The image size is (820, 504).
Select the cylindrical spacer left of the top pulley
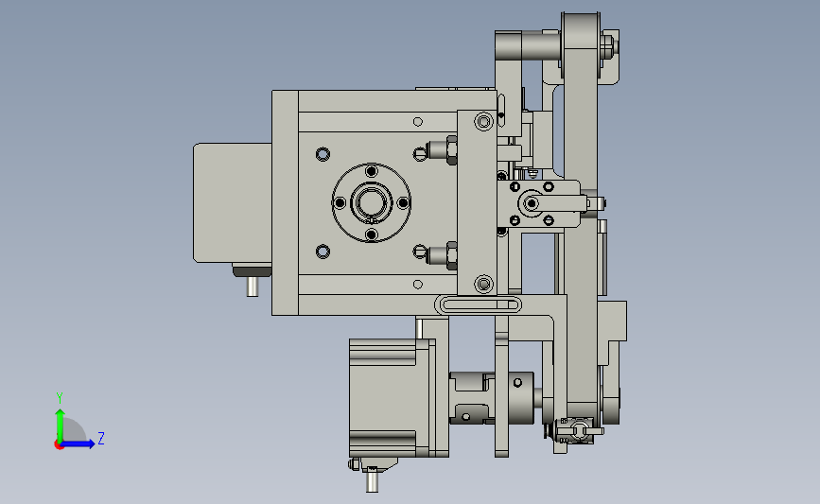coord(541,46)
